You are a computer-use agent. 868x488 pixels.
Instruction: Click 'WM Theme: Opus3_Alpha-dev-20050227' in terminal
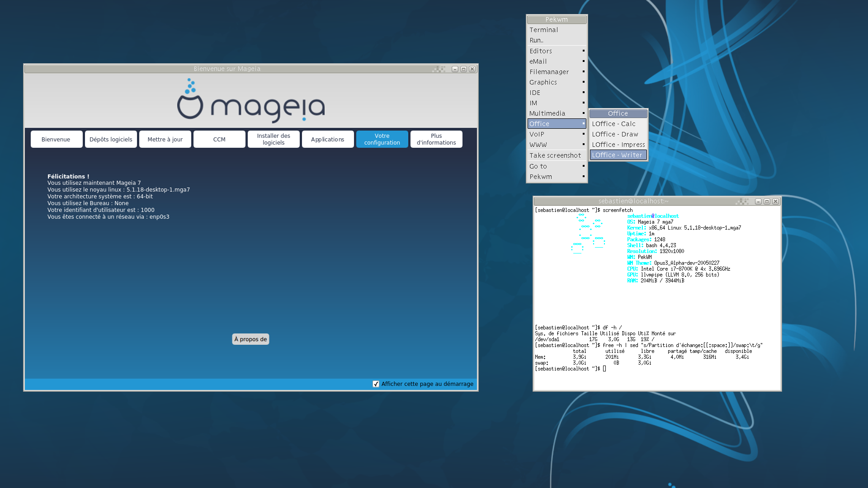click(673, 263)
